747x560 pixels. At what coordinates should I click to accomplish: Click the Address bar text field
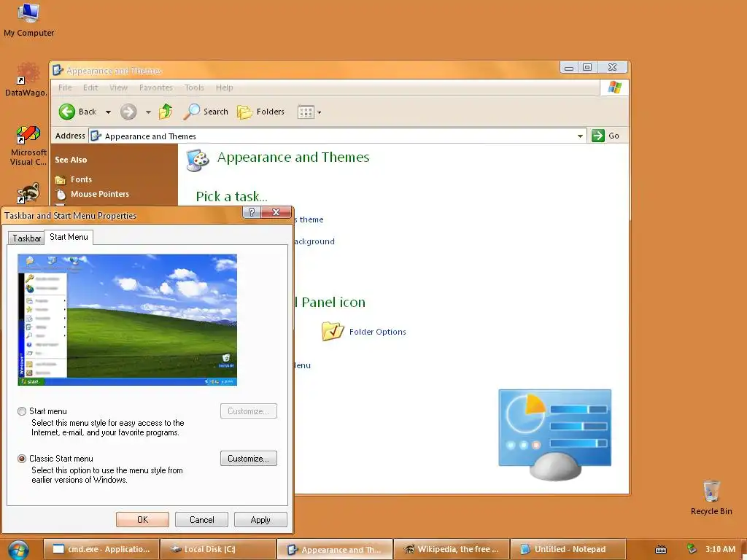coord(337,136)
